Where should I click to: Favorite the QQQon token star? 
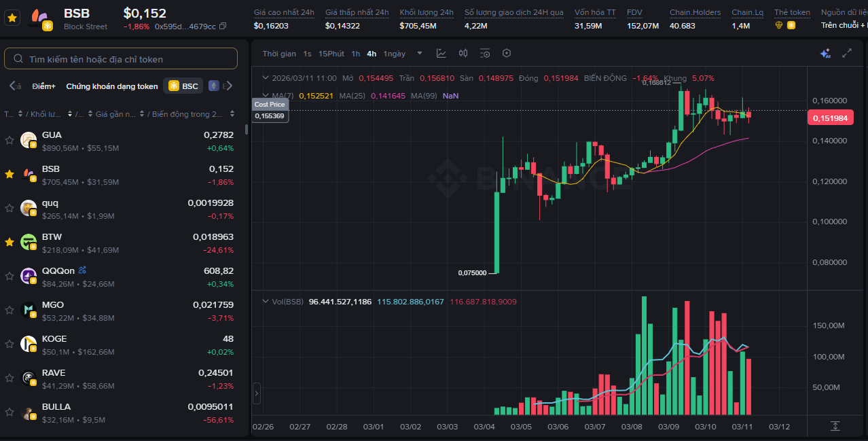tap(10, 277)
